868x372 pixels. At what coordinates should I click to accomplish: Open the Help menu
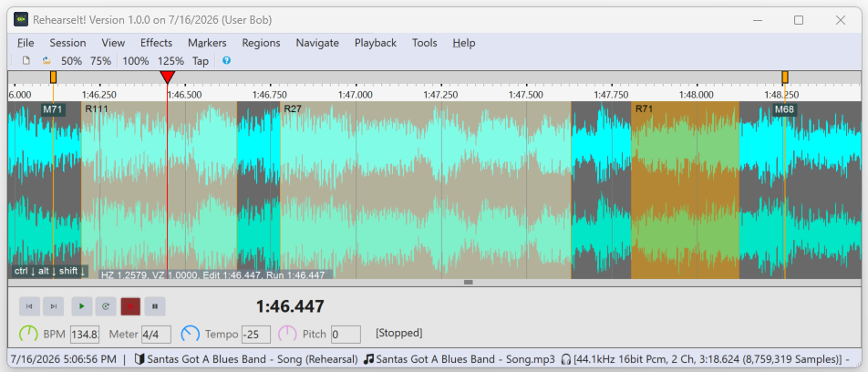pos(464,43)
